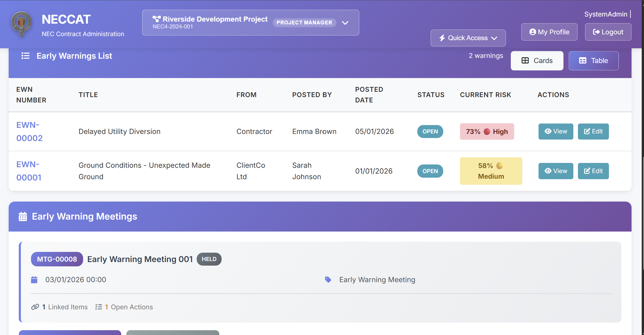Expand the Riverside Development Project selector

pos(345,23)
